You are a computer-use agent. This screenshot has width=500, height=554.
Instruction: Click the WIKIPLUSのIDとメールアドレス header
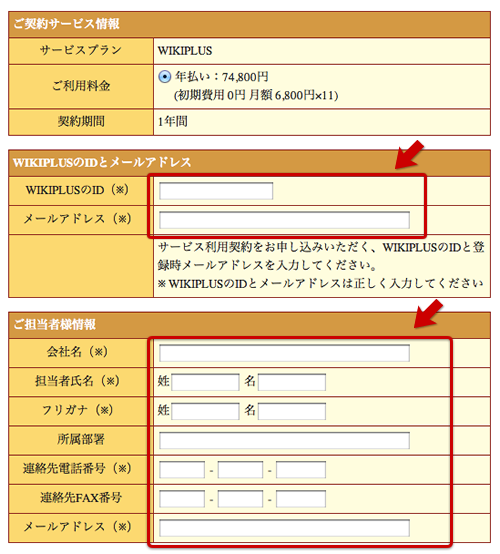(249, 163)
